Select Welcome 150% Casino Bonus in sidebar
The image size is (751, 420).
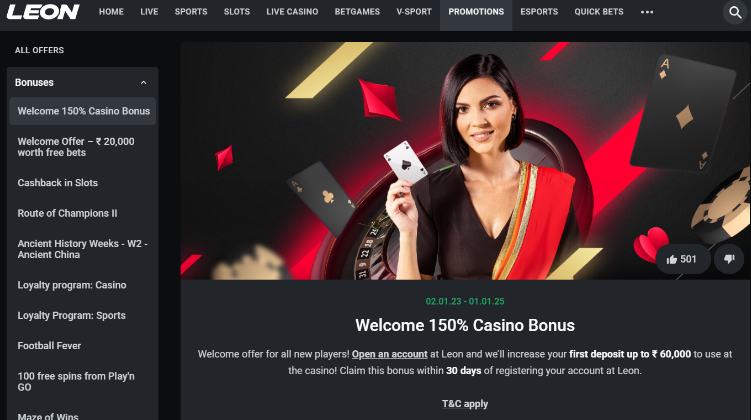[83, 111]
